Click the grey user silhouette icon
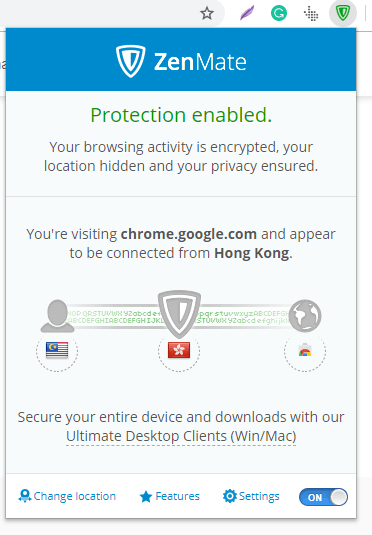The height and width of the screenshot is (535, 372). 57,316
